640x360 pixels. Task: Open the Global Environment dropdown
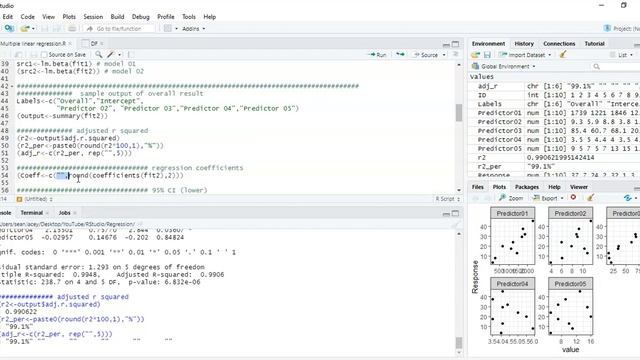tap(504, 66)
